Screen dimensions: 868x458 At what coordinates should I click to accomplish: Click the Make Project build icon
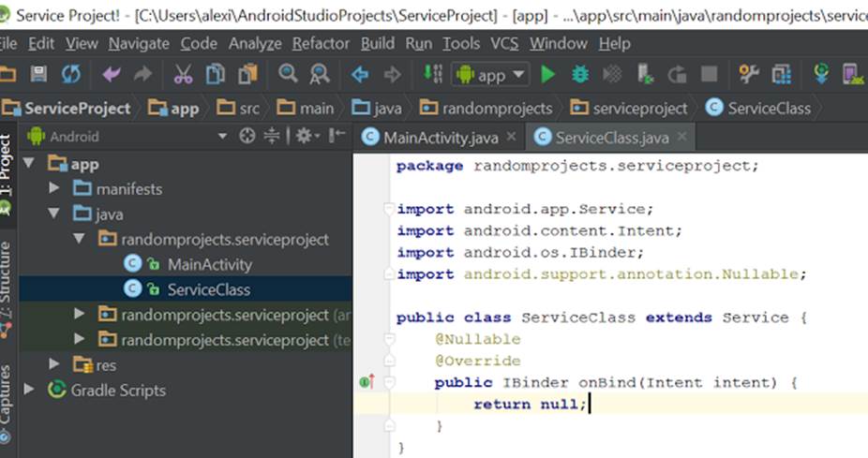pyautogui.click(x=433, y=74)
